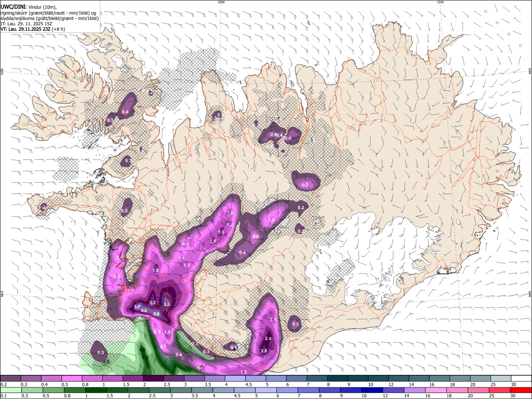Pick top legend swatch between 2 and 2.5

(x=153, y=379)
